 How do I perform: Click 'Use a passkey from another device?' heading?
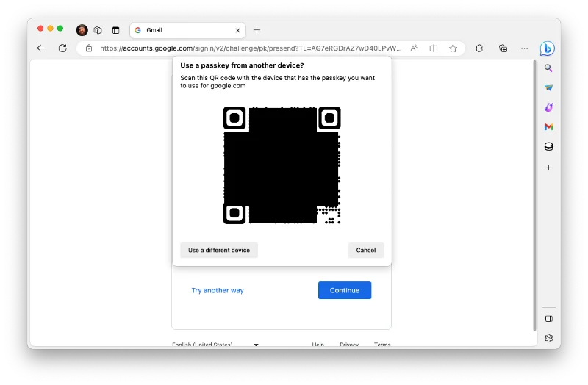[242, 65]
